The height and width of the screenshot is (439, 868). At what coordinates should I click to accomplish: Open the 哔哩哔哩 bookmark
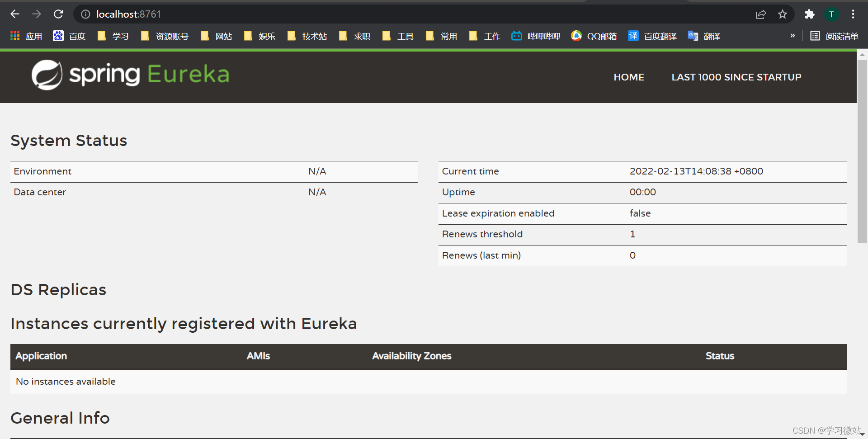point(536,36)
